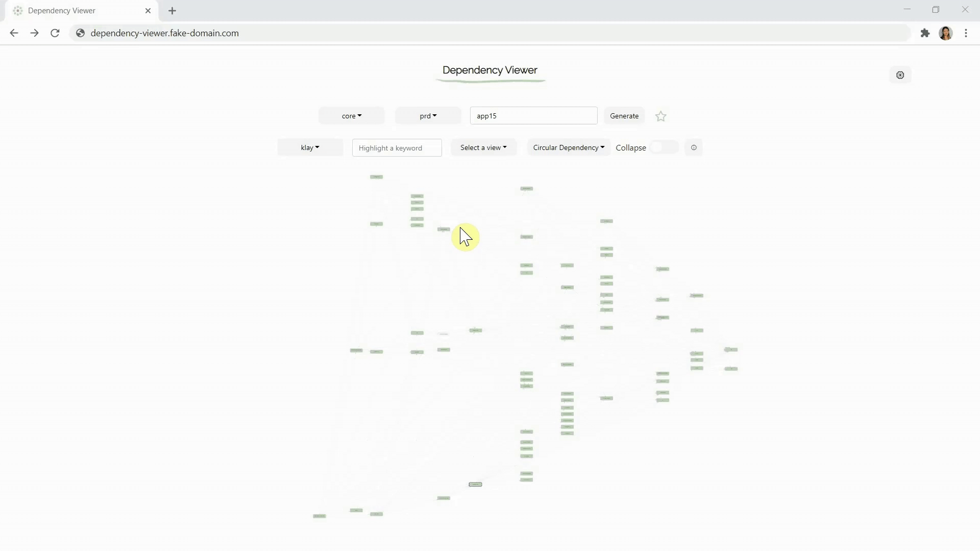
Task: Expand the layout algorithm klay dropdown
Action: click(310, 147)
